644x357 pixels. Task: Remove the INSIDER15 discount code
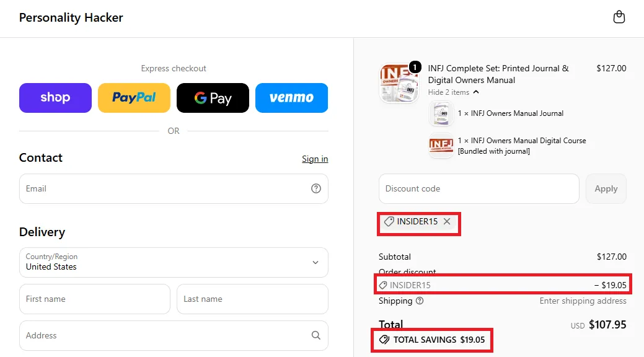coord(447,221)
